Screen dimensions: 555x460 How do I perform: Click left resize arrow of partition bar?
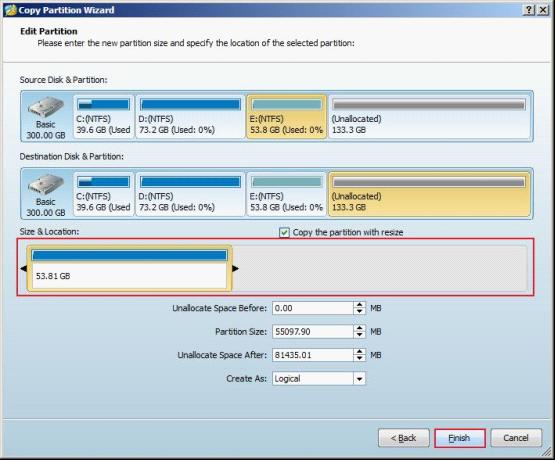(23, 269)
